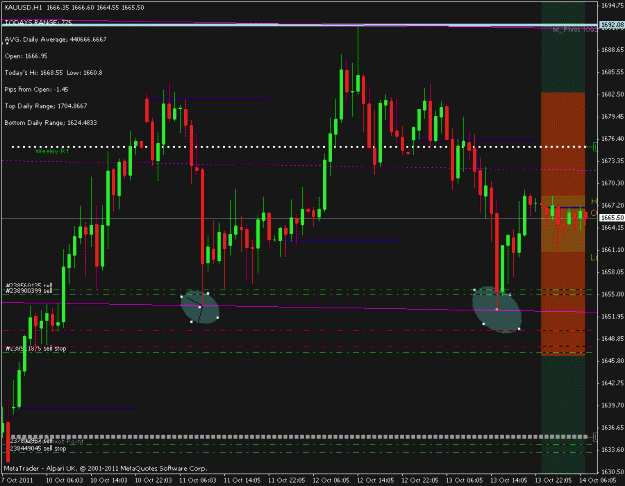Click the 1642.75 price axis label

(x=612, y=383)
